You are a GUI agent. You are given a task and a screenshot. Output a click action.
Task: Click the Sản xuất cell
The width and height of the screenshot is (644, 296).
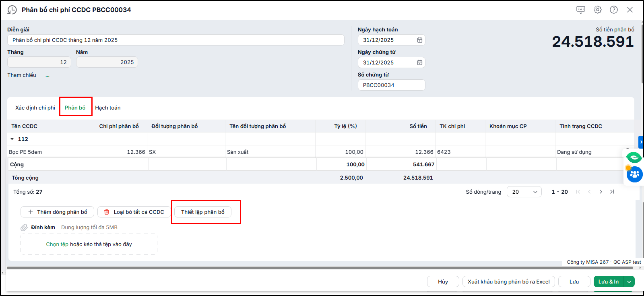[x=270, y=152]
